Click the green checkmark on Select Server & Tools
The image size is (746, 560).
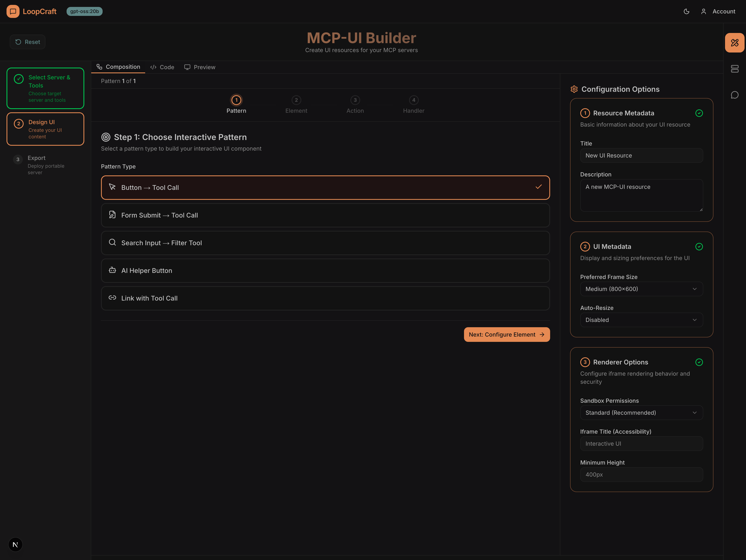tap(19, 79)
